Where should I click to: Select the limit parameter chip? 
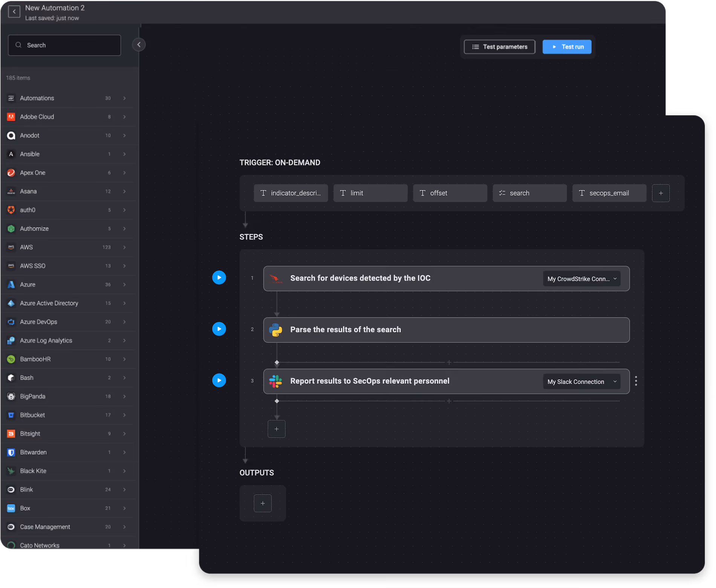pos(370,193)
